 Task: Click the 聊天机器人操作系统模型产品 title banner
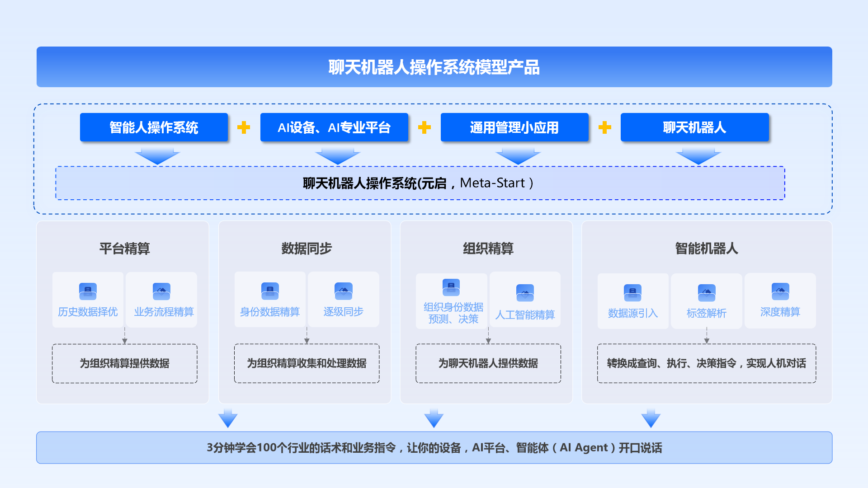click(434, 67)
